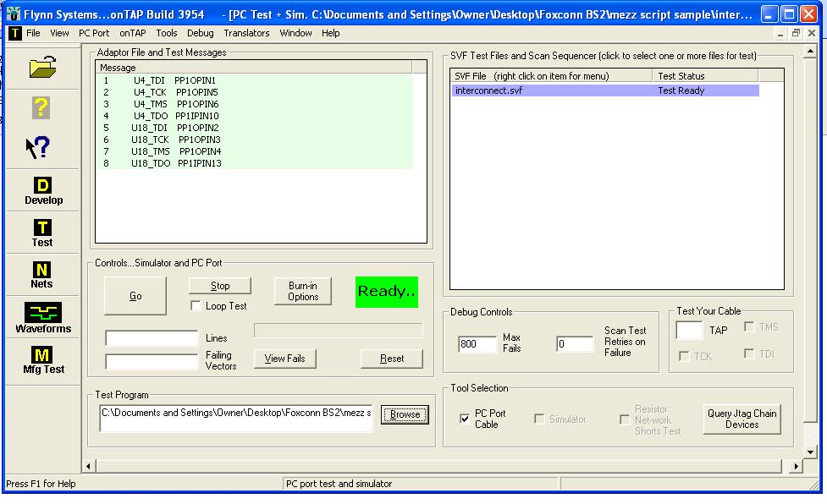Select message row U18_TMS PP1OPIN4
This screenshot has height=504, width=827.
(254, 151)
